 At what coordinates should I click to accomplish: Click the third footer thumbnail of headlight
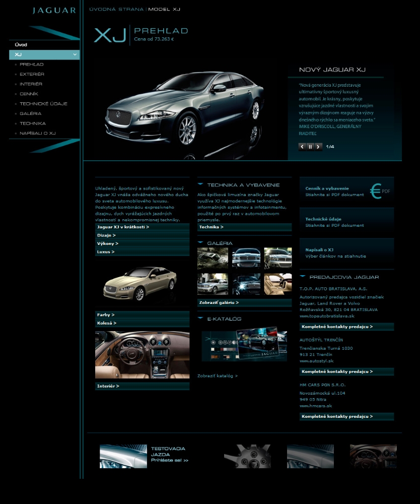(310, 457)
